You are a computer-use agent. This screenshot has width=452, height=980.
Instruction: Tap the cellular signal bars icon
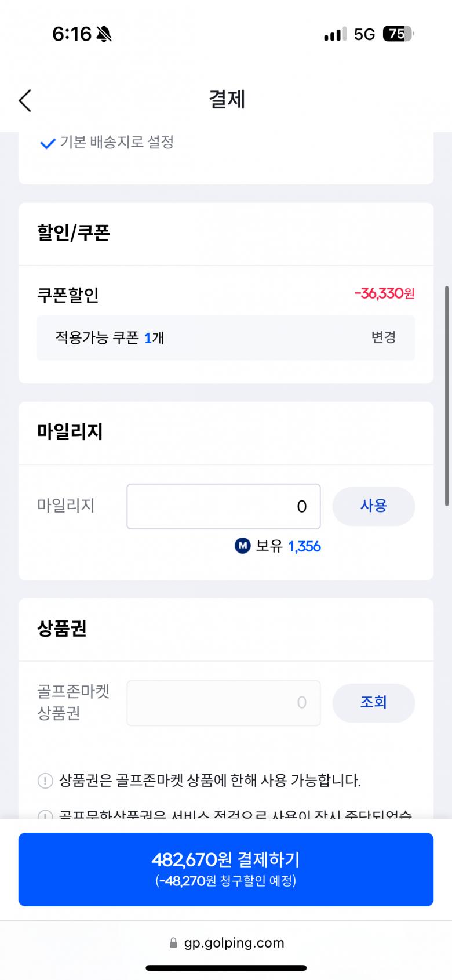(335, 34)
